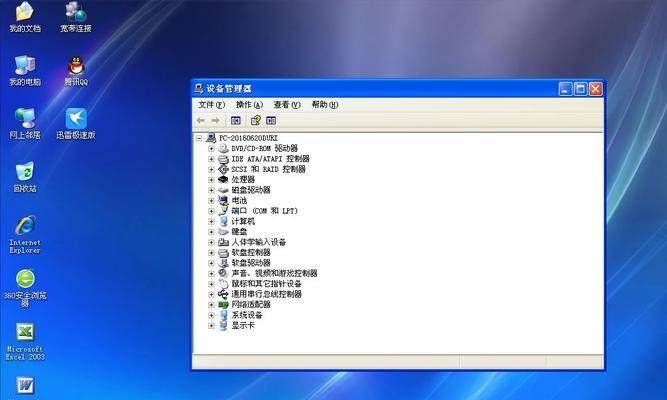Select the 声音、视频和游戏控制器 entry
The width and height of the screenshot is (667, 400).
point(274,273)
